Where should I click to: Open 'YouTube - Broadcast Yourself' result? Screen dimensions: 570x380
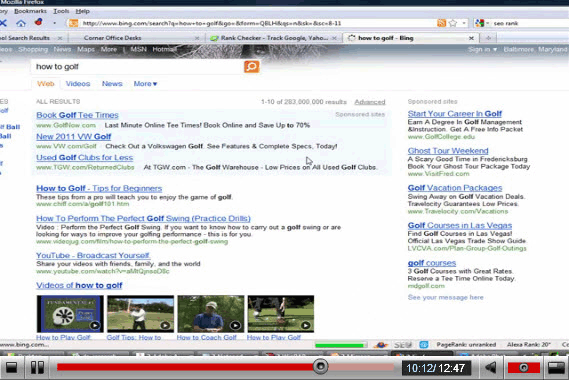[93, 256]
